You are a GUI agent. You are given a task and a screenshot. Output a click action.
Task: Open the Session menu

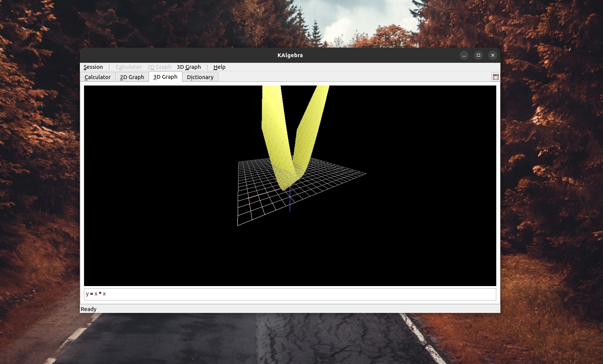(x=93, y=67)
